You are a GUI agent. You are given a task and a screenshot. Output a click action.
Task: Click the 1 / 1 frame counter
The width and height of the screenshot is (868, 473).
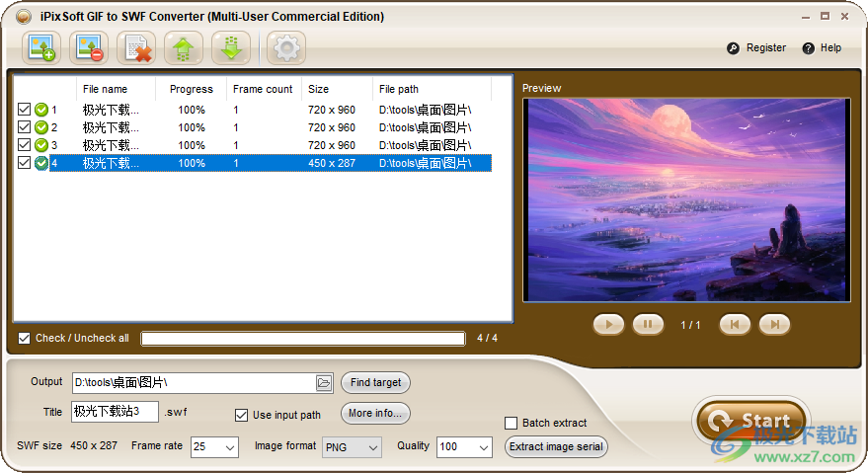[690, 325]
